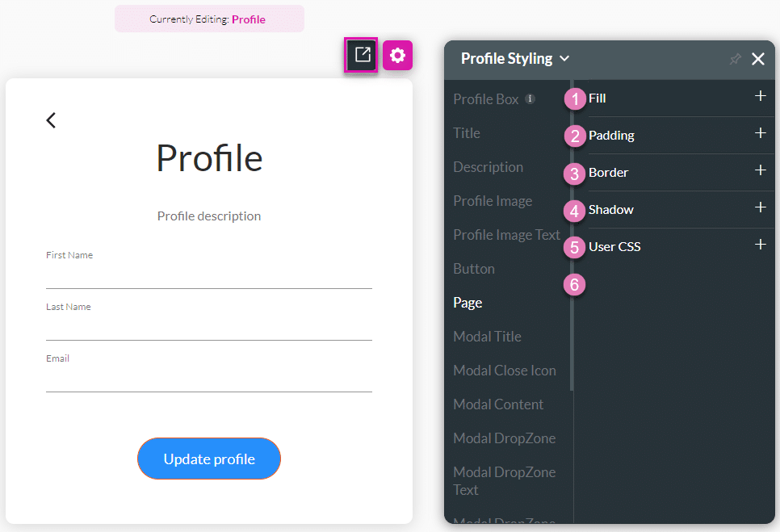Select Button styling in sidebar
The image size is (780, 532).
(x=474, y=268)
